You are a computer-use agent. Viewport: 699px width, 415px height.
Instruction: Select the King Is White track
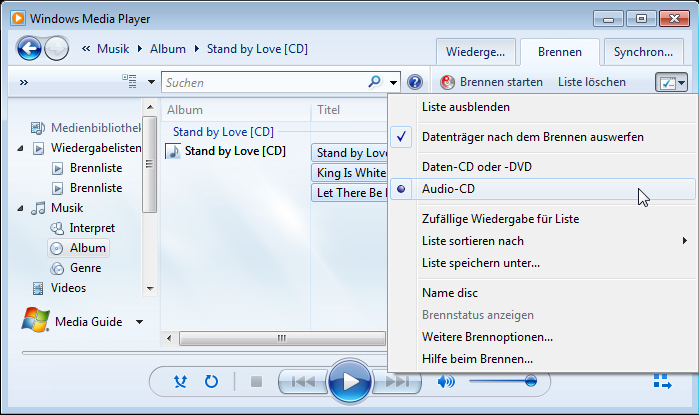coord(350,173)
